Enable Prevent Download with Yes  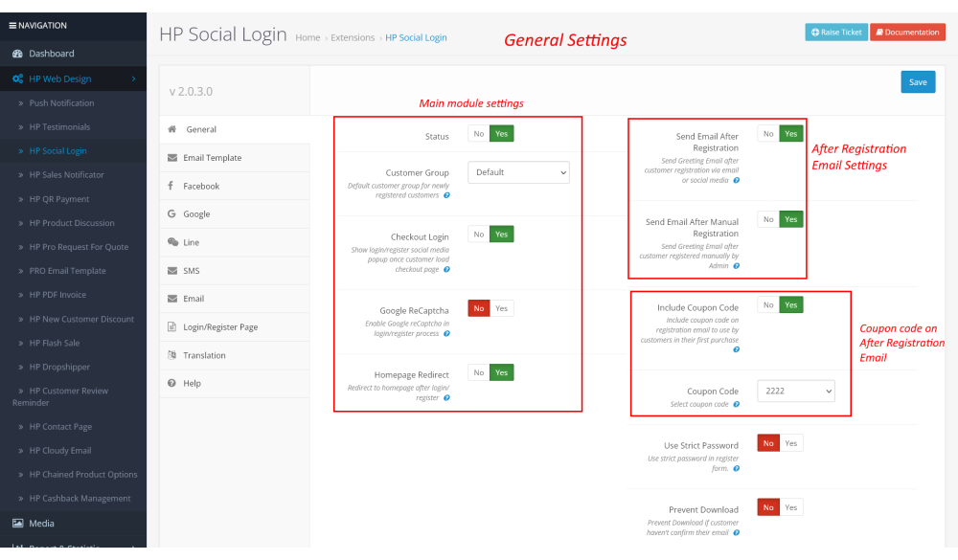pos(791,507)
